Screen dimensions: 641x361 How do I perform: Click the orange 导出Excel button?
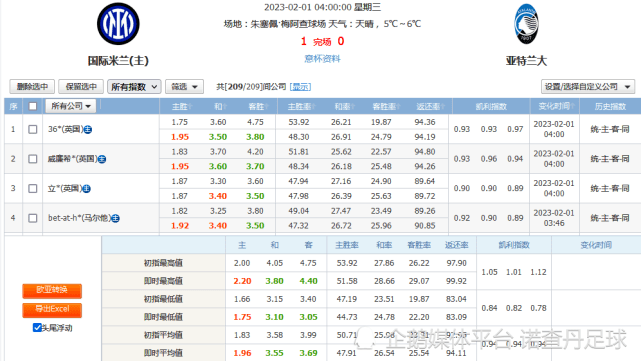pyautogui.click(x=52, y=310)
